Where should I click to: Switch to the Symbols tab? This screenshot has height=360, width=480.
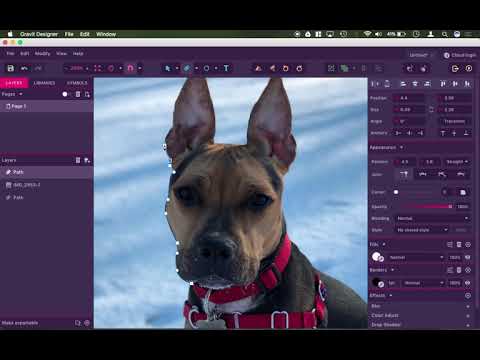[77, 83]
